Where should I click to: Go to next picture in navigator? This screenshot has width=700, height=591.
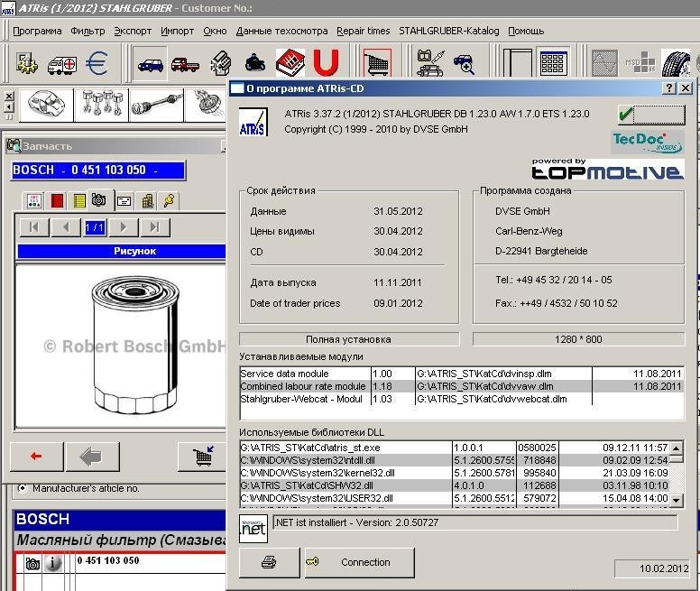coord(124,227)
